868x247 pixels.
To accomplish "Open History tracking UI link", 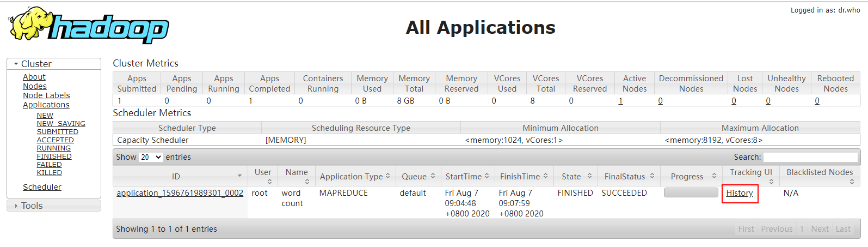I will click(739, 193).
